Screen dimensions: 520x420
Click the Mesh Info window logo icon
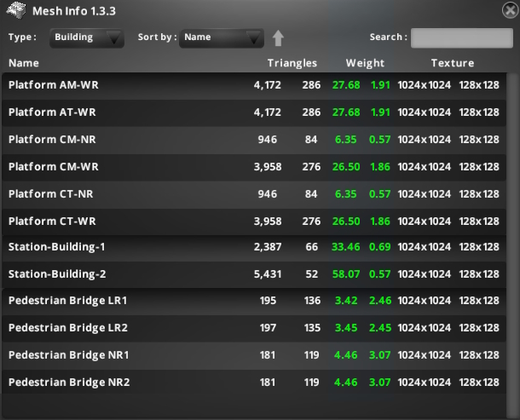point(16,10)
